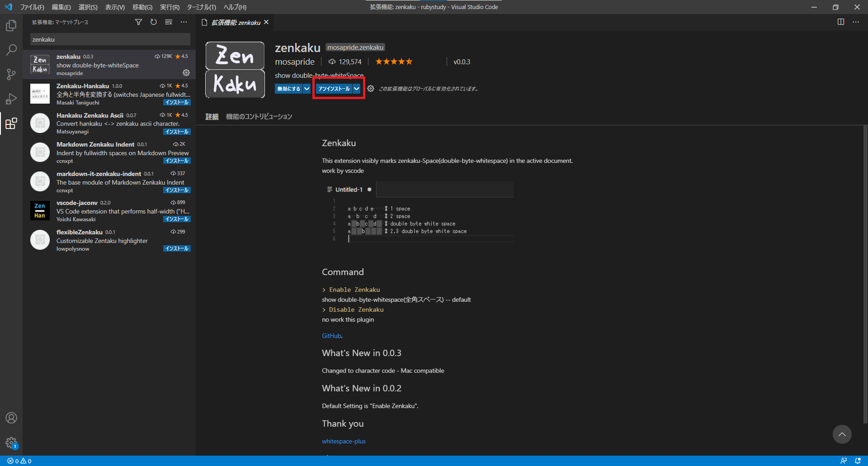868x466 pixels.
Task: Open 移動(G) menu
Action: click(x=142, y=7)
